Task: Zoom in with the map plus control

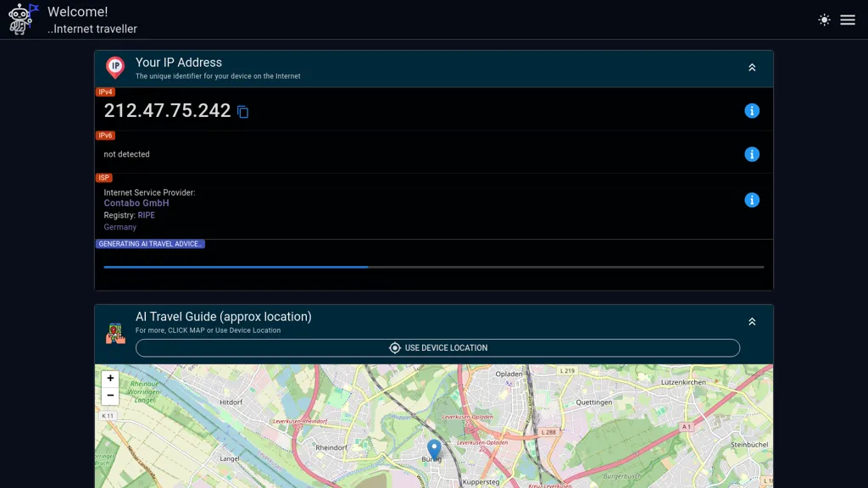Action: click(x=110, y=378)
